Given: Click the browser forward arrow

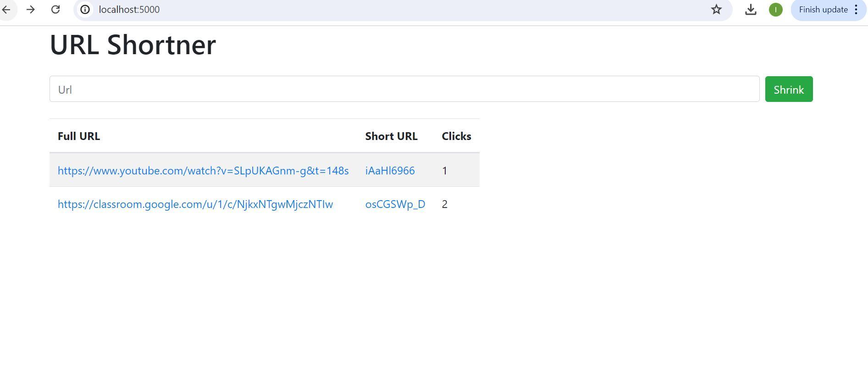Looking at the screenshot, I should pos(31,10).
